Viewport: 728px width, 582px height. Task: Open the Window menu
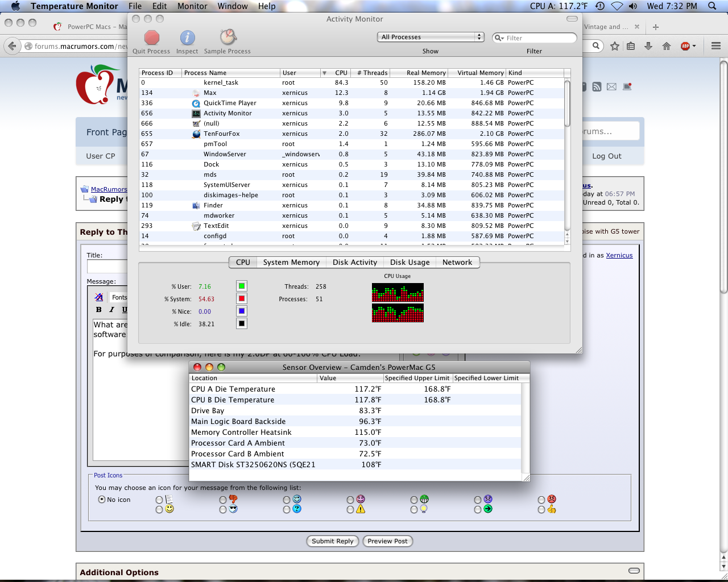click(233, 6)
